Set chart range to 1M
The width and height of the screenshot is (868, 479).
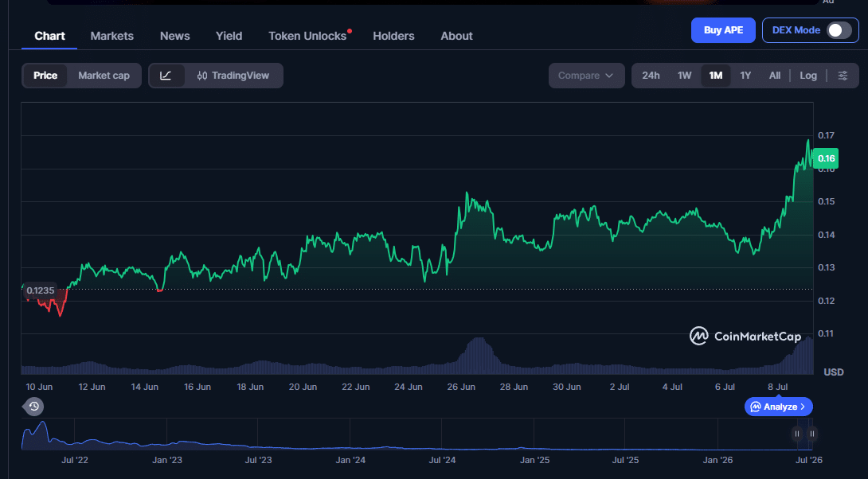click(716, 76)
